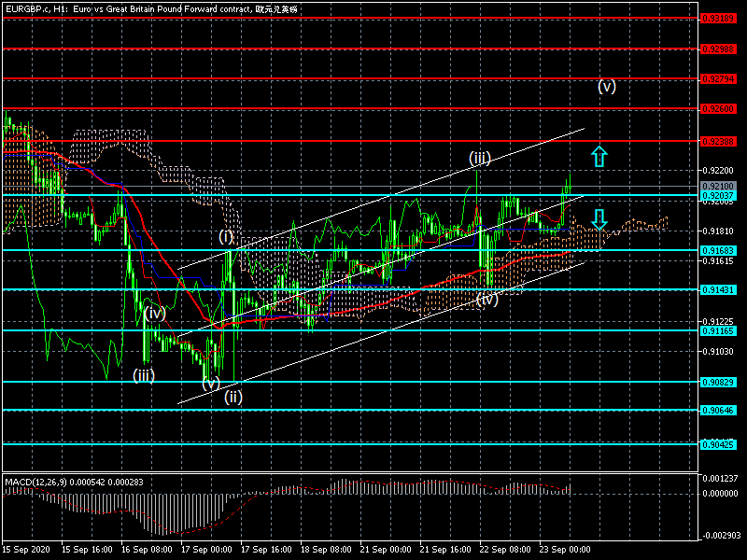Select the (ii) wave label
The height and width of the screenshot is (560, 747).
233,397
